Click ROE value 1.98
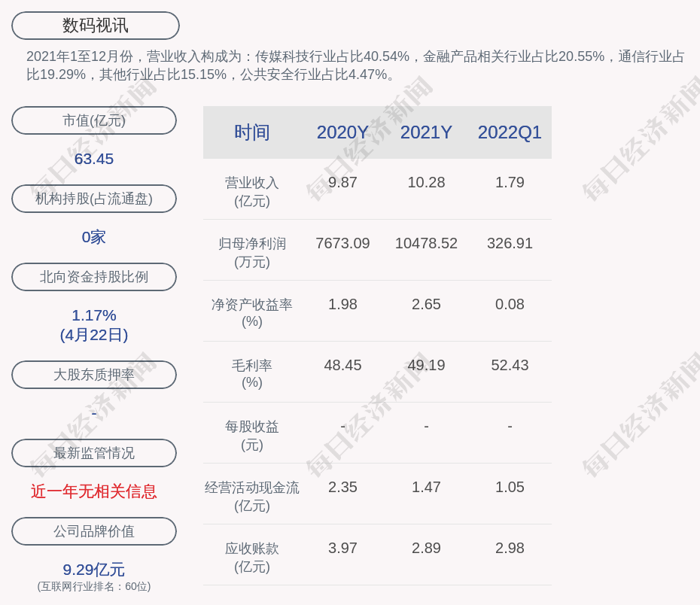This screenshot has height=605, width=700. point(342,304)
